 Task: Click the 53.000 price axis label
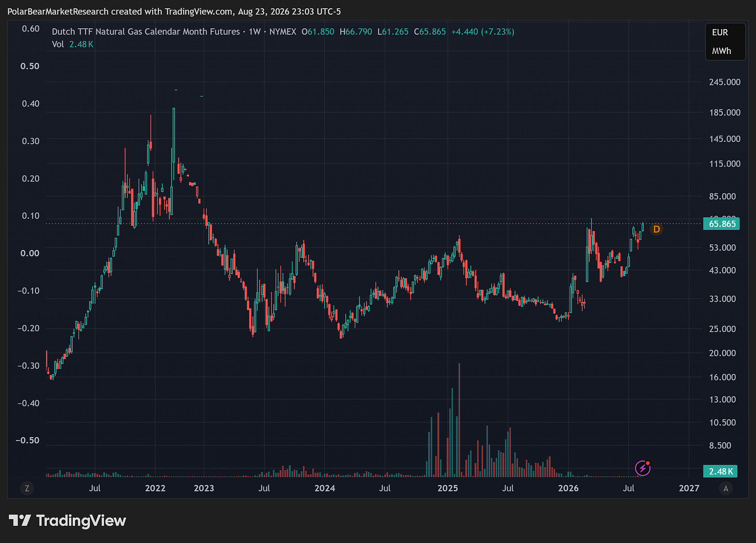[x=723, y=248]
